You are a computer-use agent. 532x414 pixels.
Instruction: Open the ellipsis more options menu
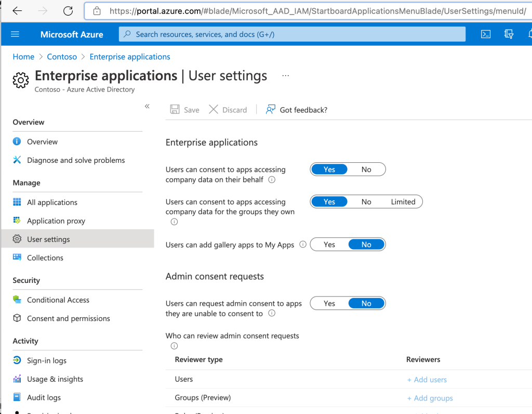[x=285, y=76]
